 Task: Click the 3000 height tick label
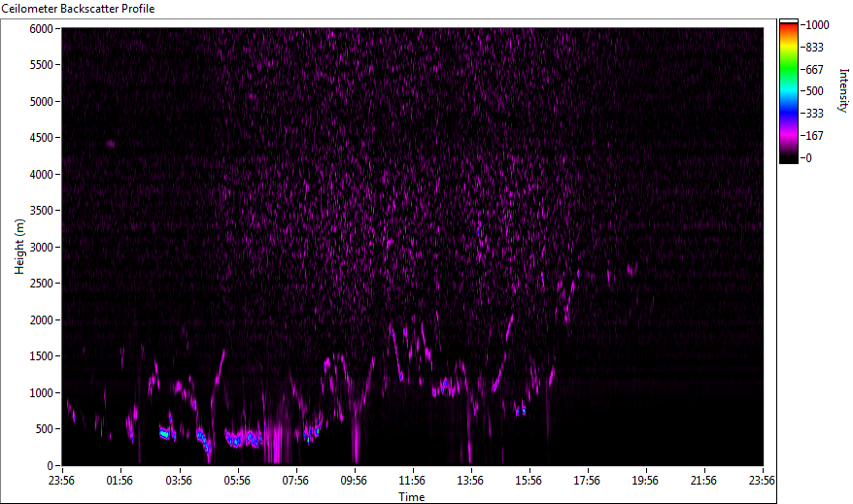pyautogui.click(x=42, y=247)
